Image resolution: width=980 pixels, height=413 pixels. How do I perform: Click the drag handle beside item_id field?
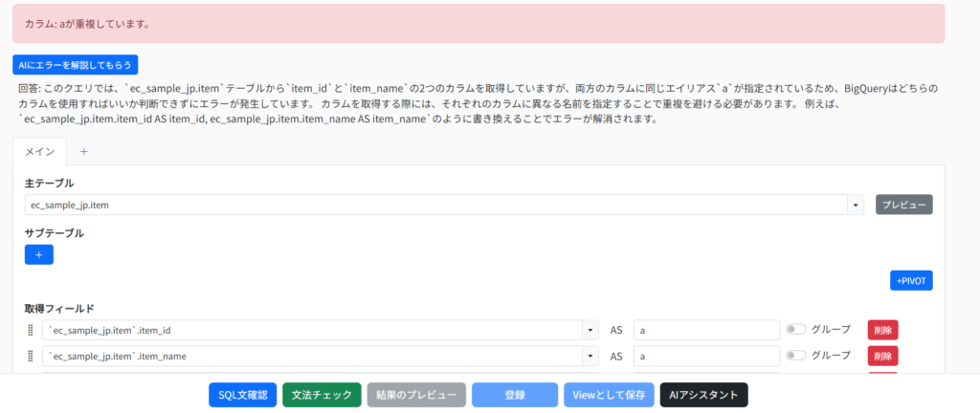pyautogui.click(x=31, y=330)
